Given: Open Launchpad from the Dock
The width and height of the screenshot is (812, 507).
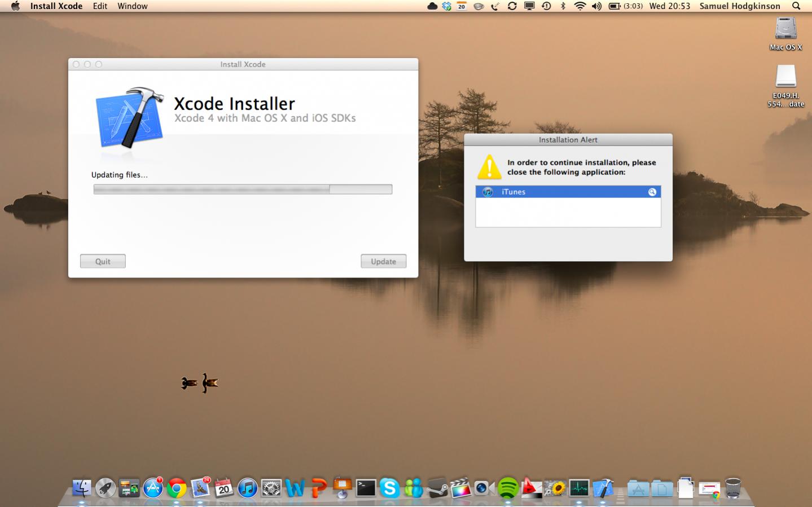Looking at the screenshot, I should pos(106,488).
